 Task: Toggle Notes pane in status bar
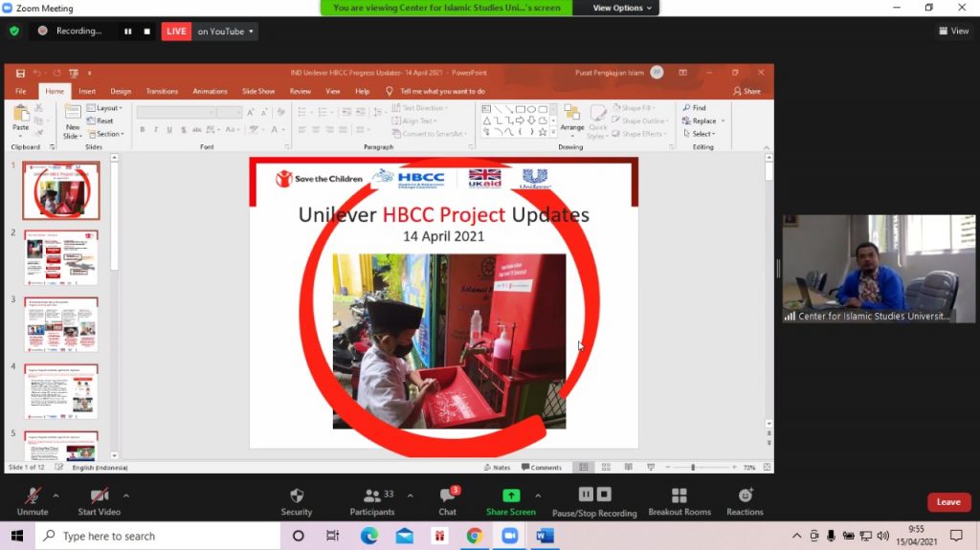(x=498, y=468)
